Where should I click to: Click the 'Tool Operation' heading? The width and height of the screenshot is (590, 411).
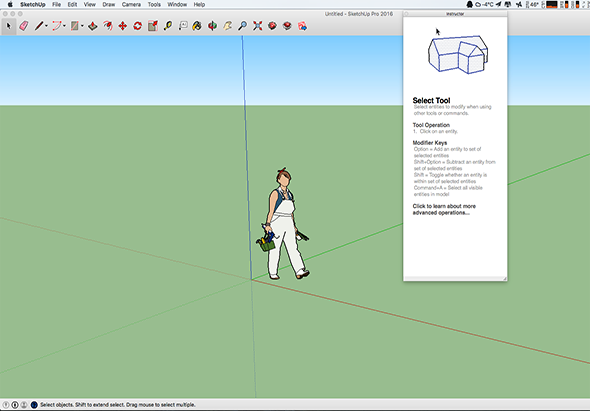pyautogui.click(x=431, y=125)
